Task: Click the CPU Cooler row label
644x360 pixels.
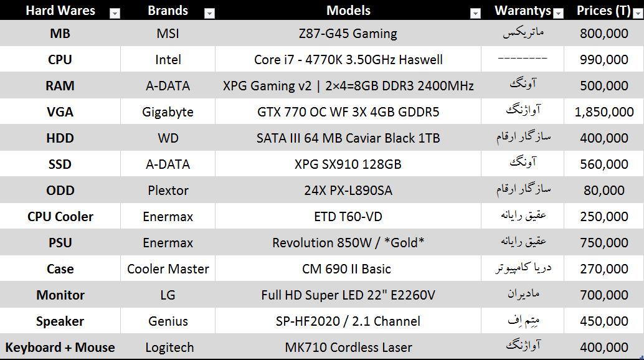Action: (60, 217)
